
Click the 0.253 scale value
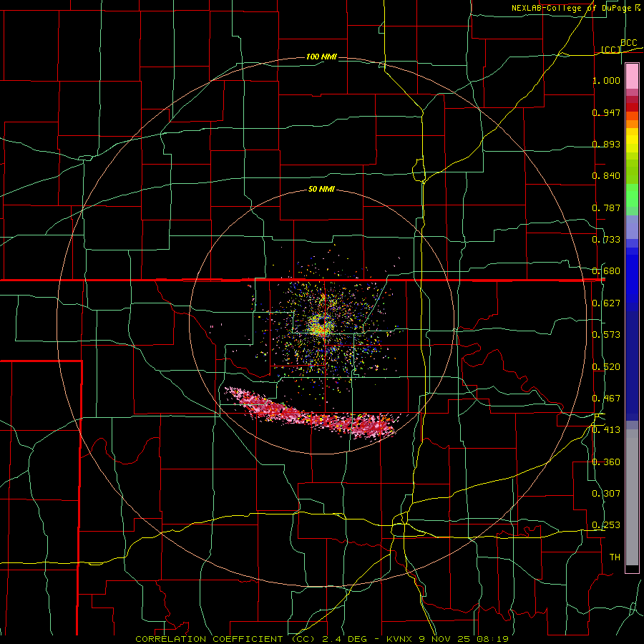tap(606, 525)
